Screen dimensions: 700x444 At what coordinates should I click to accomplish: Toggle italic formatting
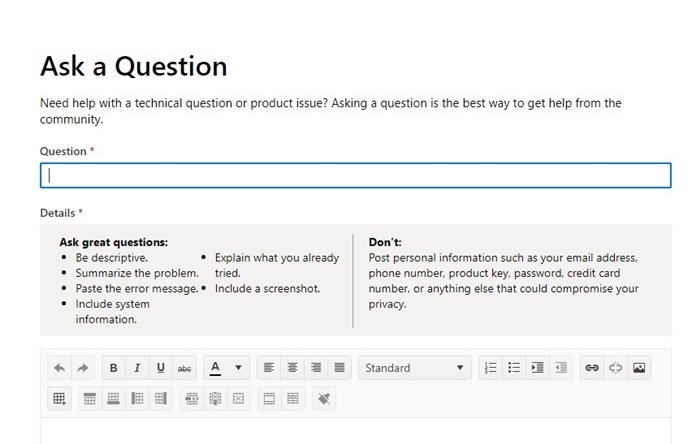pyautogui.click(x=137, y=368)
